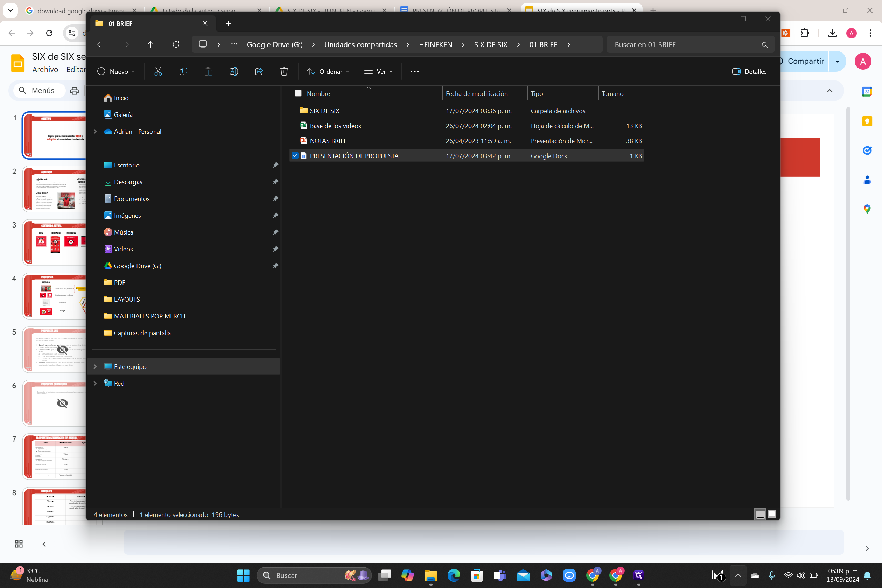This screenshot has width=882, height=588.
Task: Click the Cut scissors icon in Explorer toolbar
Action: tap(158, 71)
